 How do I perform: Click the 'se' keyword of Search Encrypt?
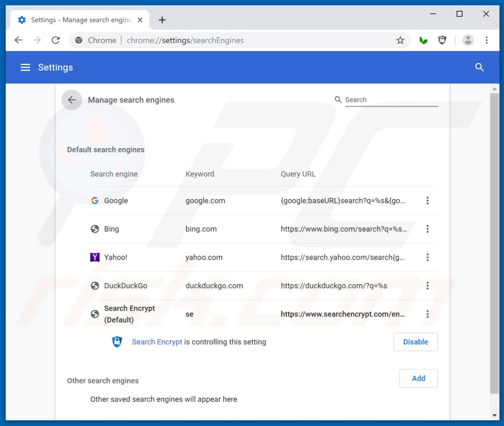click(x=189, y=314)
